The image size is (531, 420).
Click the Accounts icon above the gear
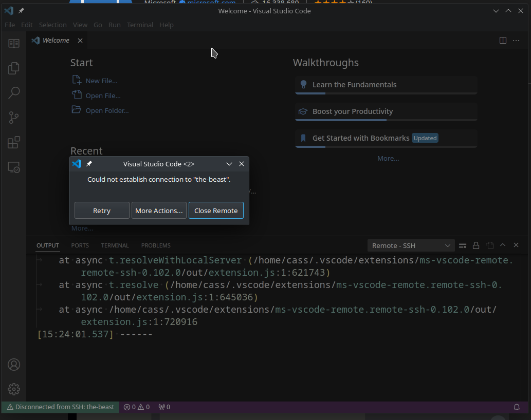click(x=13, y=365)
